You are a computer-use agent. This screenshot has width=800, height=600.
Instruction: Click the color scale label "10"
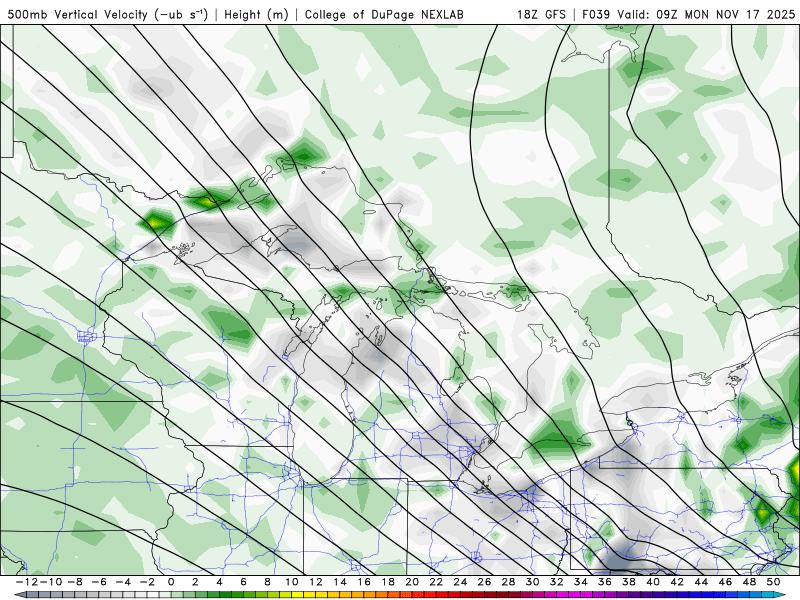click(292, 582)
